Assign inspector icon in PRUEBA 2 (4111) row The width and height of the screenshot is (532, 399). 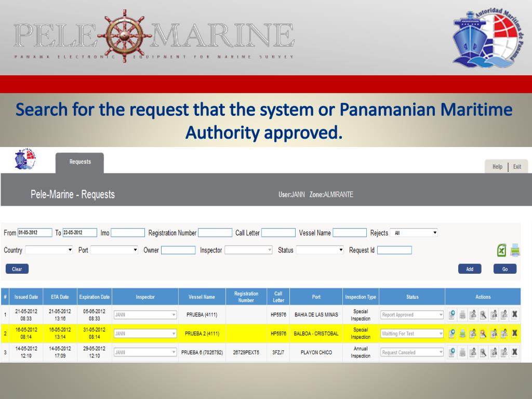coord(473,334)
